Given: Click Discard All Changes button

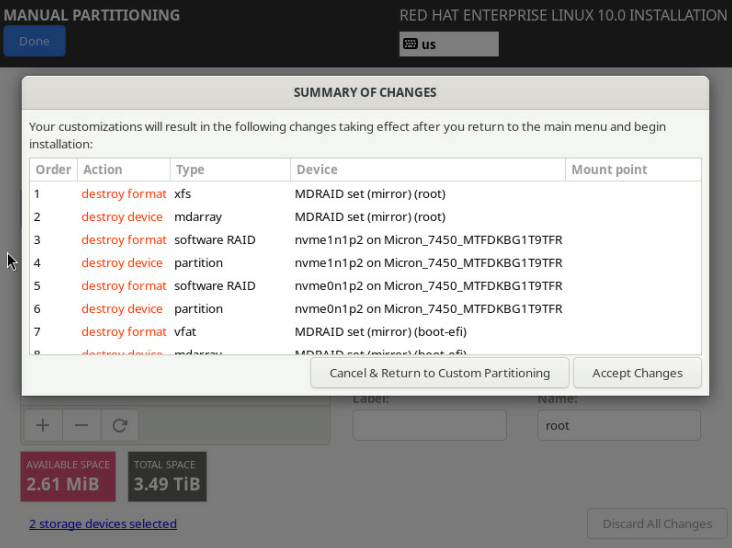Looking at the screenshot, I should tap(656, 523).
